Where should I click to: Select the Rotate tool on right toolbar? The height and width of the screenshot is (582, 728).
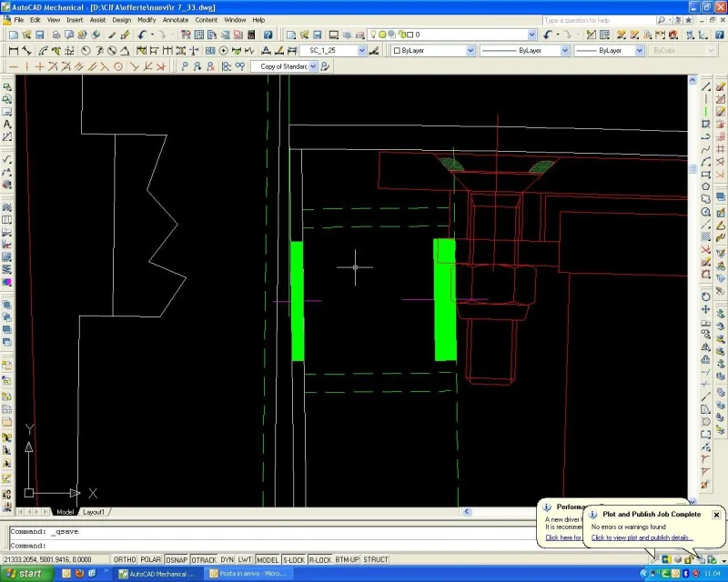706,296
